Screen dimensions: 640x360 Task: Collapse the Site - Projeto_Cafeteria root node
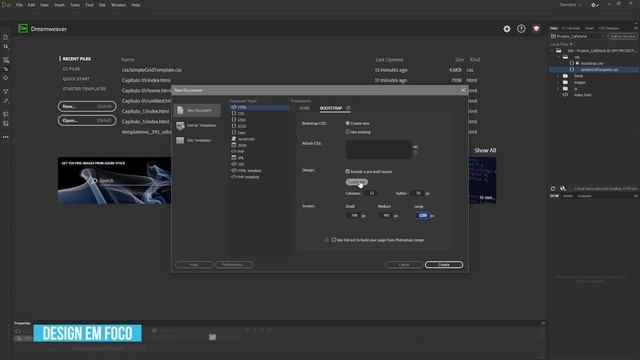[552, 51]
